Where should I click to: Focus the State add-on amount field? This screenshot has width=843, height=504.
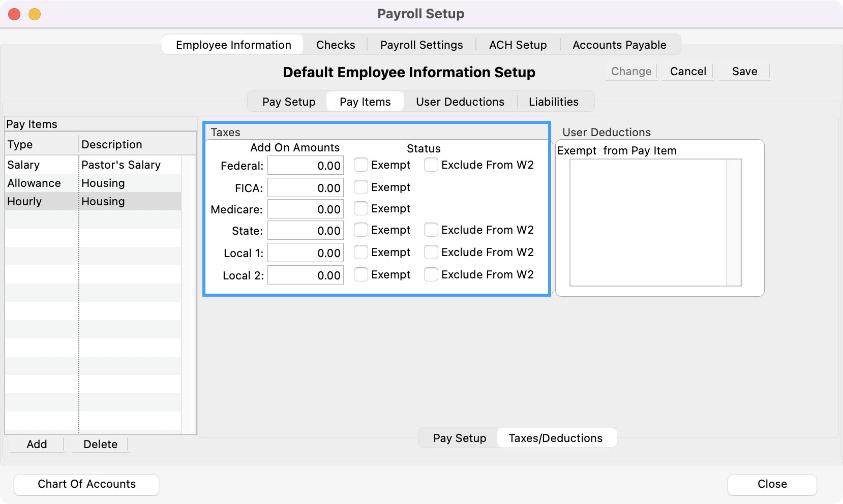click(306, 231)
